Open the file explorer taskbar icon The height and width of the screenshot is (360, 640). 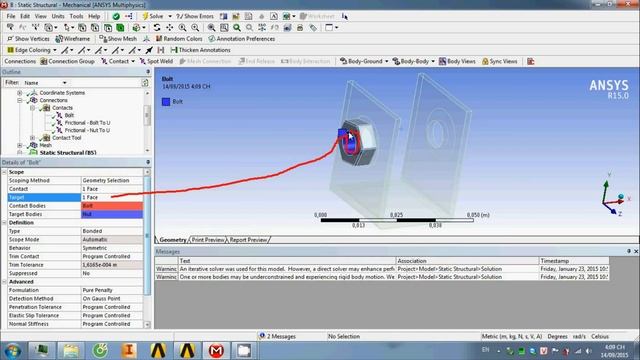pyautogui.click(x=71, y=351)
